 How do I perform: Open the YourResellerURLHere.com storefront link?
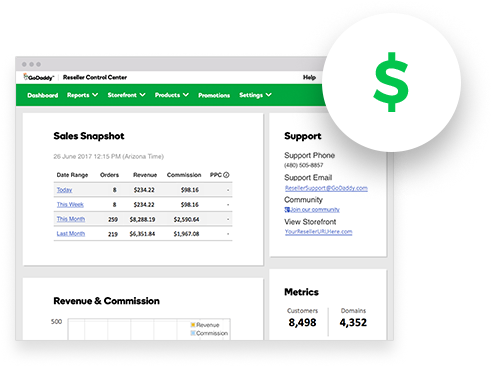318,232
